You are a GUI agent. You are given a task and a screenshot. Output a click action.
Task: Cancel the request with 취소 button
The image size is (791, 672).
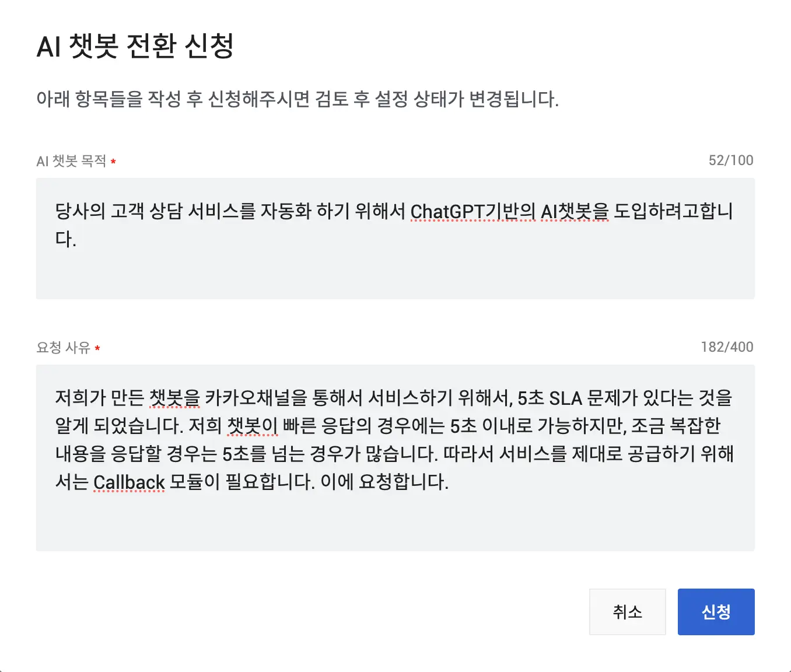(x=628, y=611)
